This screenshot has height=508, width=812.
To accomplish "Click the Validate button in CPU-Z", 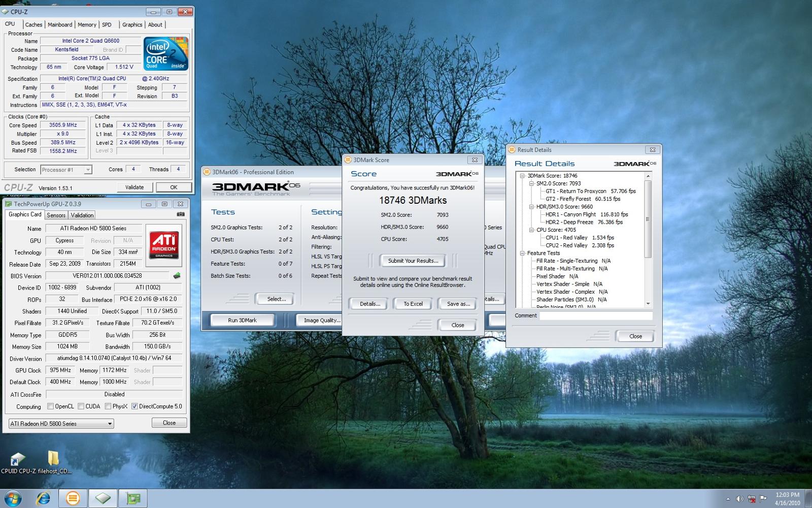I will coord(134,187).
